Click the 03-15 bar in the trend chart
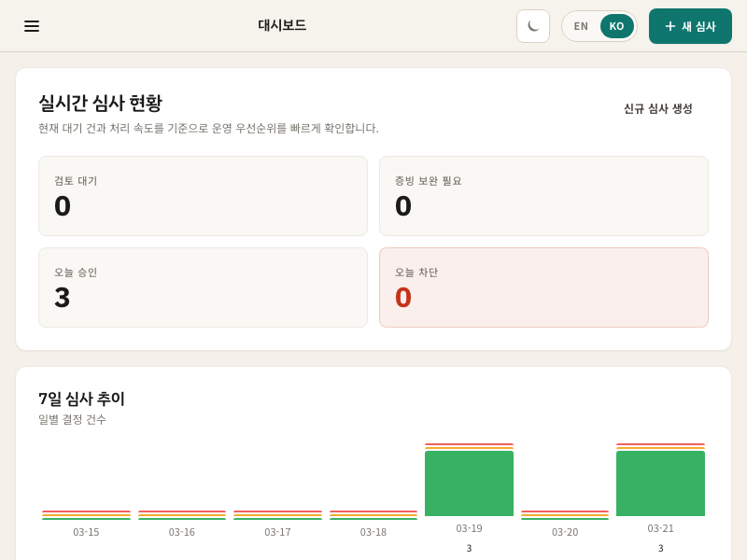This screenshot has height=560, width=747. (86, 513)
